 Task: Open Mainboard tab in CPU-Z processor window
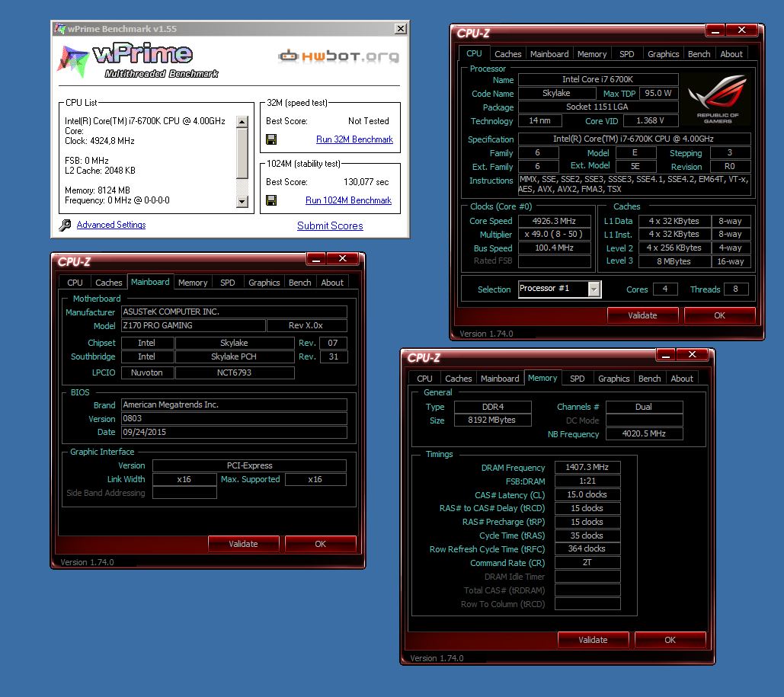click(549, 54)
